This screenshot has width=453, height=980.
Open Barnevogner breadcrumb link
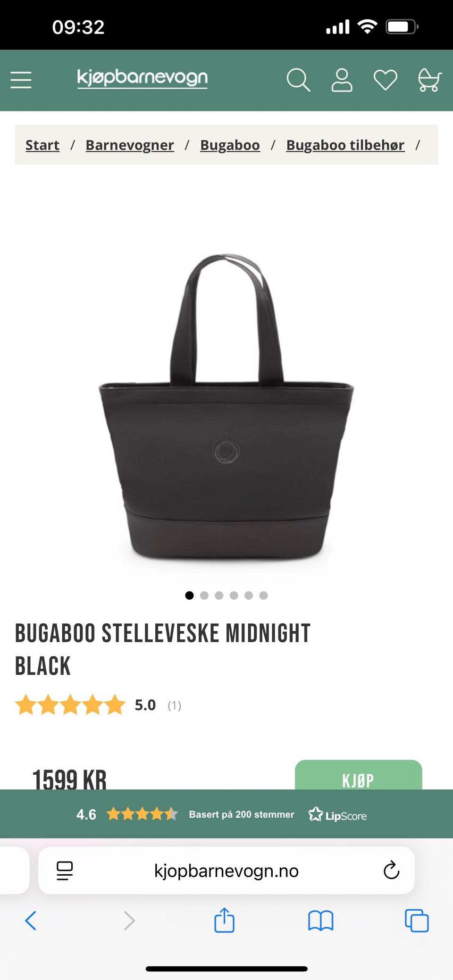coord(130,145)
